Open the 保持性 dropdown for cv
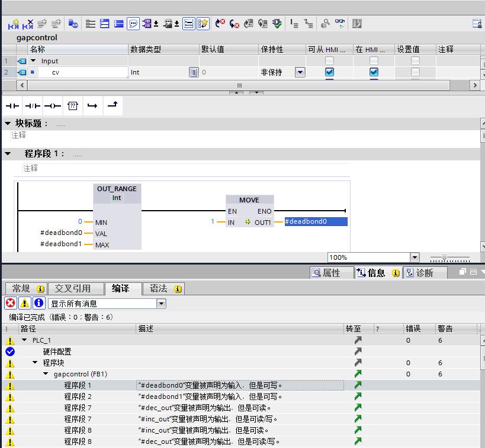 click(x=300, y=72)
